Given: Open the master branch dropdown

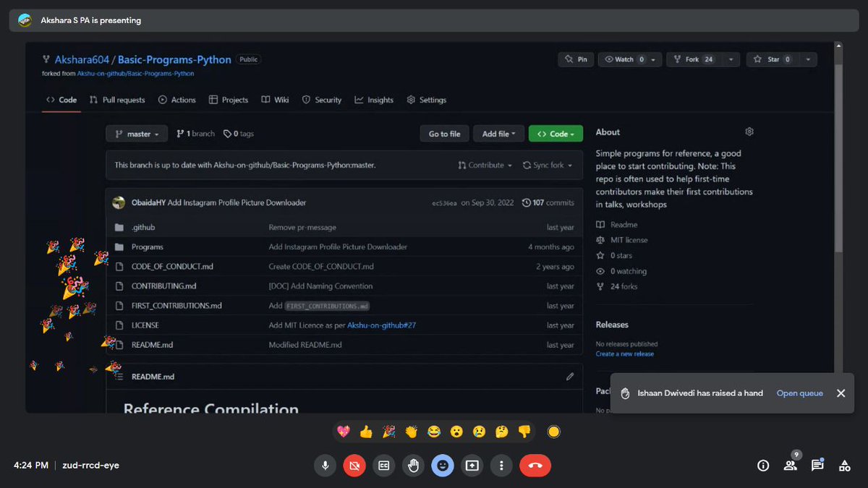Looking at the screenshot, I should tap(137, 134).
